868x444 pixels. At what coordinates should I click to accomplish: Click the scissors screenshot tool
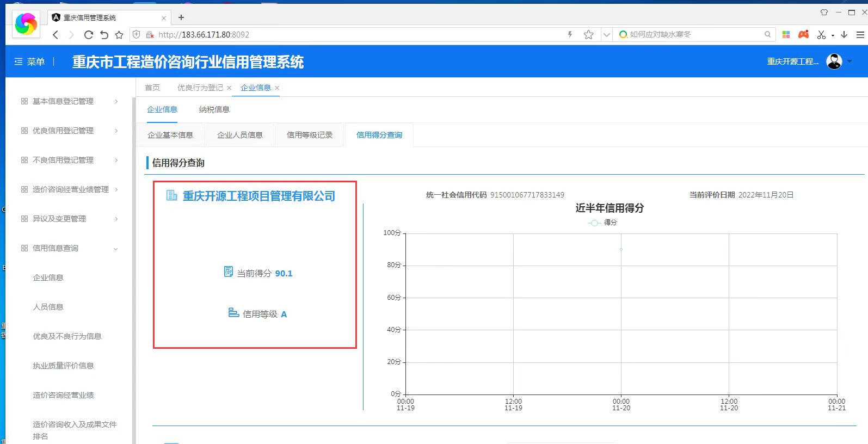pyautogui.click(x=821, y=35)
